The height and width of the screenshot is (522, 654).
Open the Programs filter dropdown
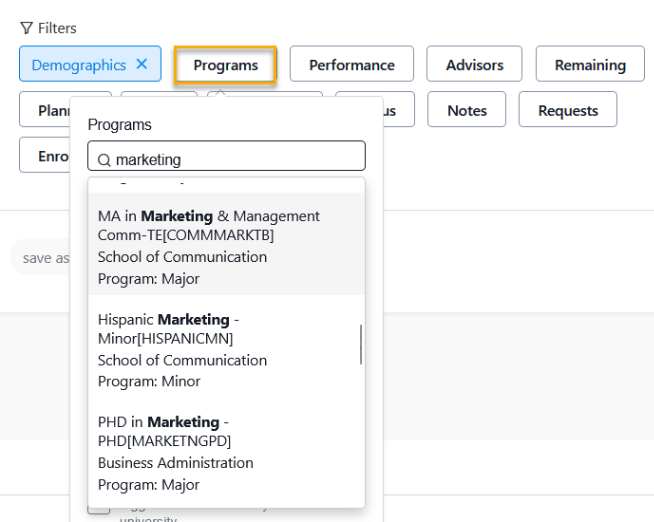[225, 65]
